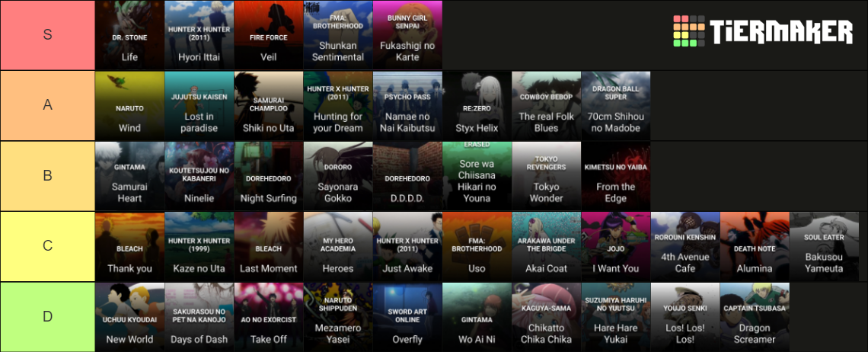Click The real Folk Blues thumbnail
Viewport: 868px width, 352px height.
547,105
